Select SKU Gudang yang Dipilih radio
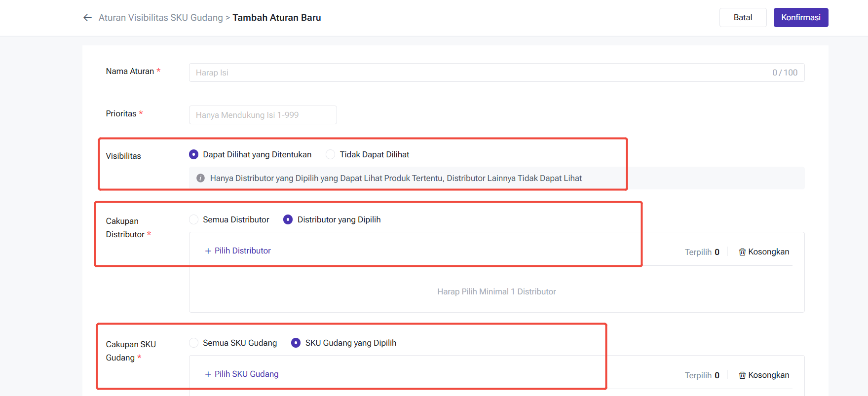Viewport: 868px width, 396px height. [296, 343]
